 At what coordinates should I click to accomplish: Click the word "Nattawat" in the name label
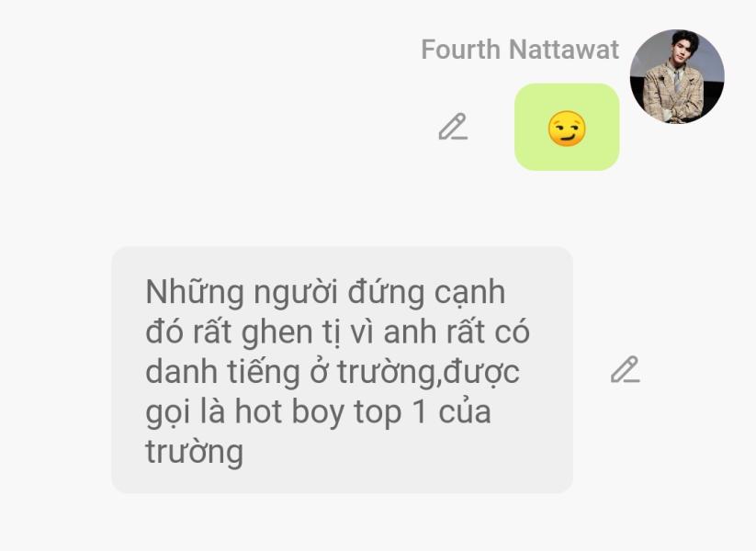tap(564, 50)
